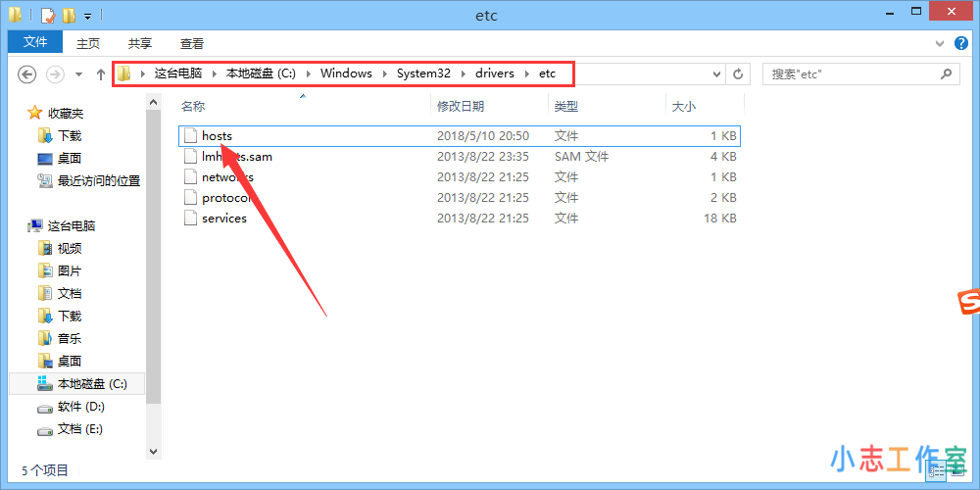Open the recent locations dropdown arrow
Image resolution: width=980 pixels, height=490 pixels.
(79, 74)
